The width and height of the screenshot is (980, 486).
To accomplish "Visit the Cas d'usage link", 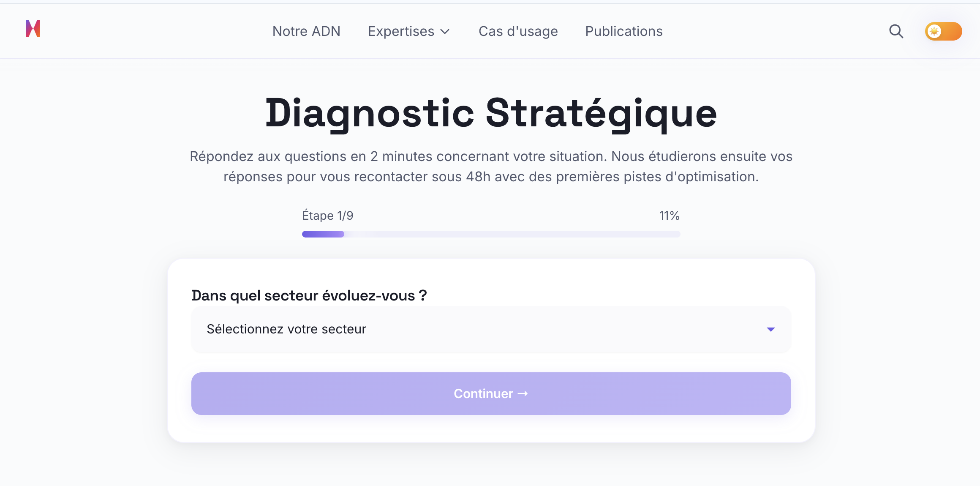I will coord(518,31).
